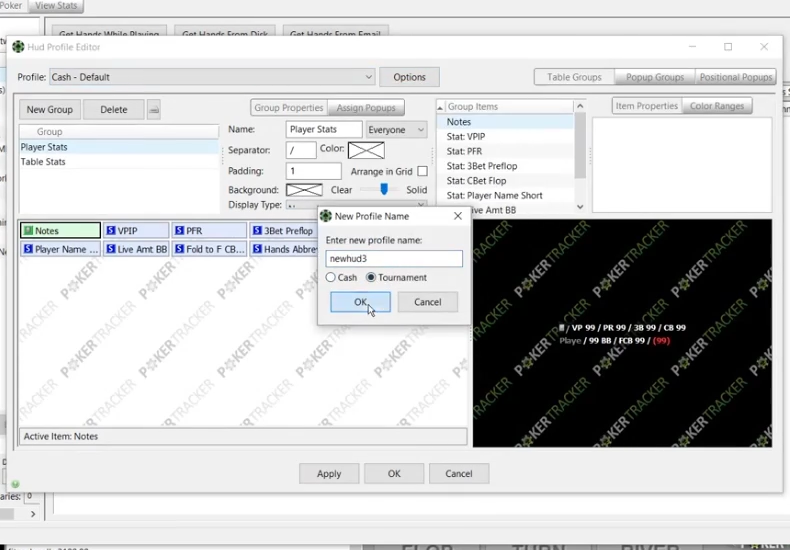Click the Options button
Image resolution: width=790 pixels, height=550 pixels.
(x=410, y=77)
